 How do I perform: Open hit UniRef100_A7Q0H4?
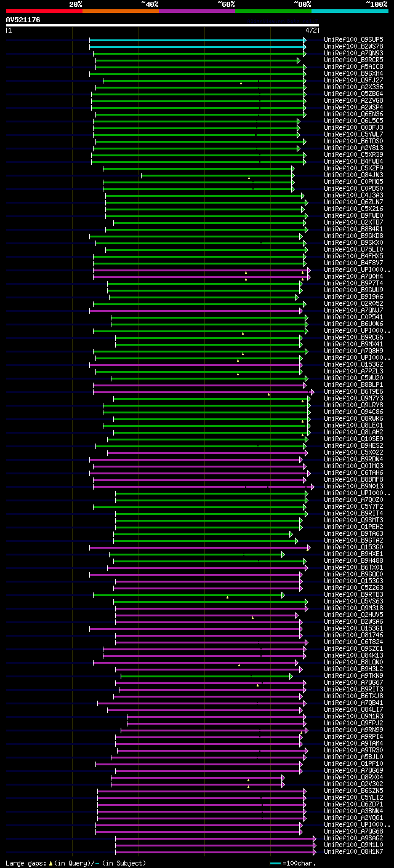tap(353, 277)
